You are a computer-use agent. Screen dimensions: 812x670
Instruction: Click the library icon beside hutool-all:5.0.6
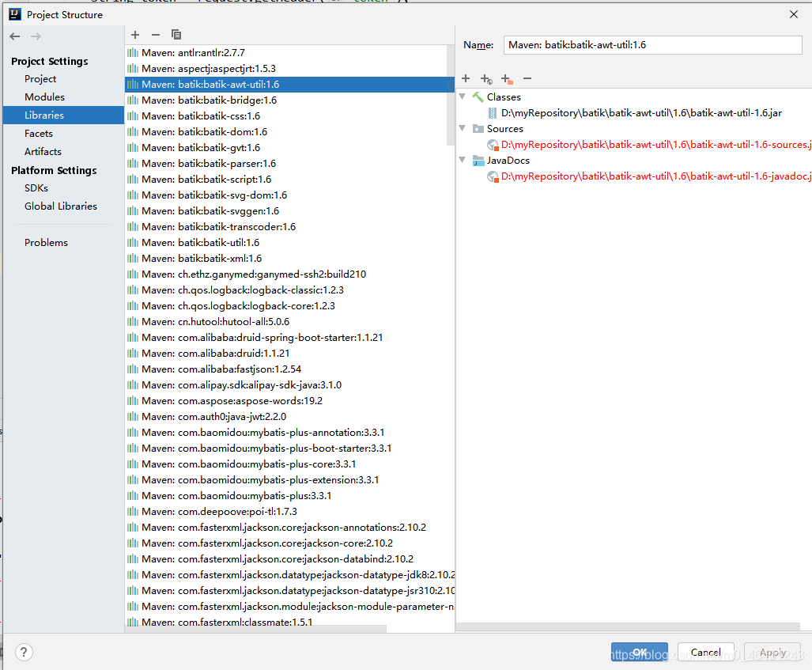133,322
